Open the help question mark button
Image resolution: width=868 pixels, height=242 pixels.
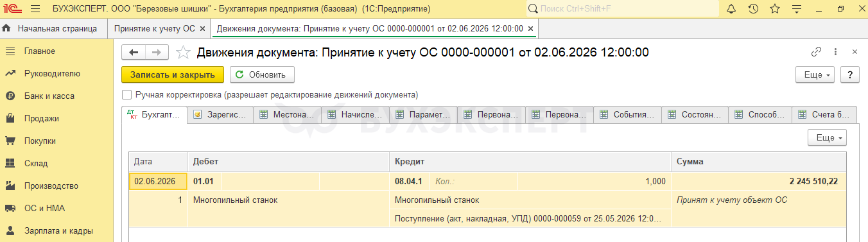click(x=850, y=74)
